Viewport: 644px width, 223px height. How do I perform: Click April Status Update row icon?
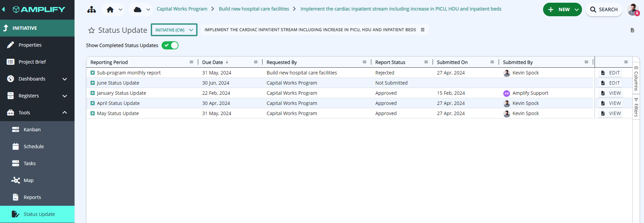tap(92, 103)
